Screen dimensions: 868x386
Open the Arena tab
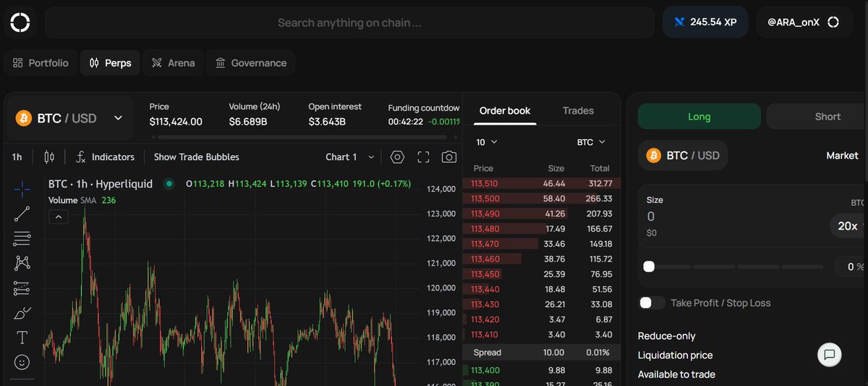tap(173, 63)
